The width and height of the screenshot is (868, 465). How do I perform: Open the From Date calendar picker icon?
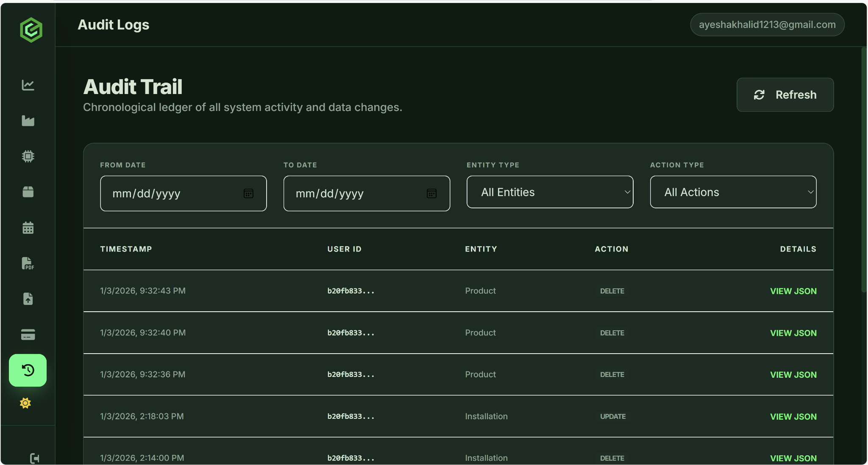point(248,194)
